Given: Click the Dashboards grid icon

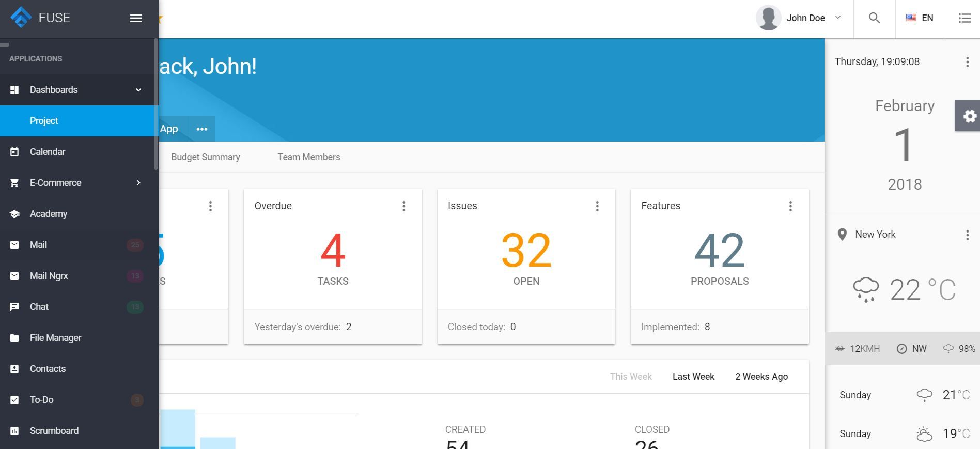Looking at the screenshot, I should 14,90.
